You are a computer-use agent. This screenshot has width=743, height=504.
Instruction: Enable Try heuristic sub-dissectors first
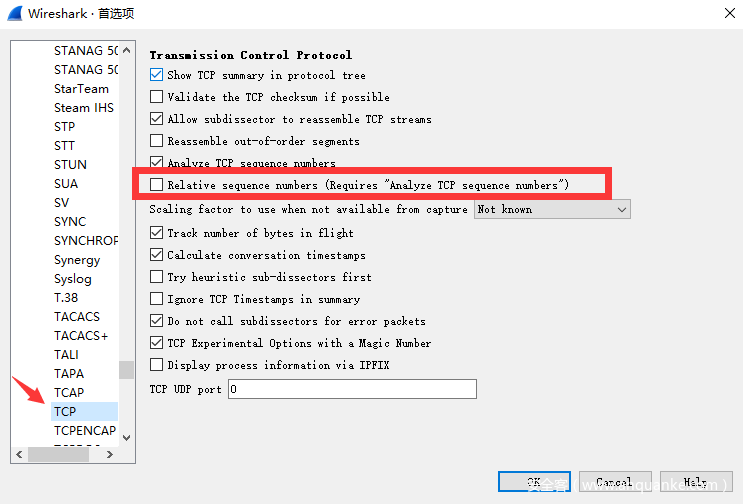[x=156, y=277]
